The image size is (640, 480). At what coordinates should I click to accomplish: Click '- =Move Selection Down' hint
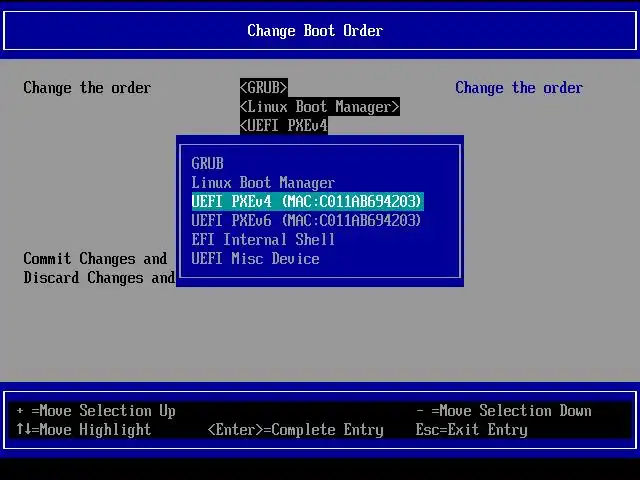504,411
